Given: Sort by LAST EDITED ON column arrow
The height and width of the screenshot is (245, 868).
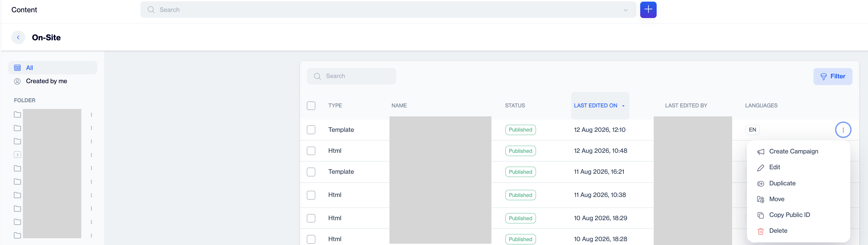Looking at the screenshot, I should pos(623,106).
